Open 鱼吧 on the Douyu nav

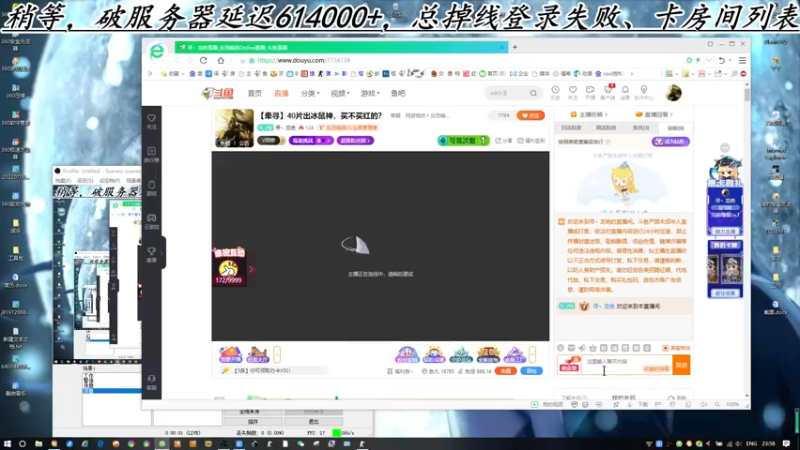click(x=398, y=93)
